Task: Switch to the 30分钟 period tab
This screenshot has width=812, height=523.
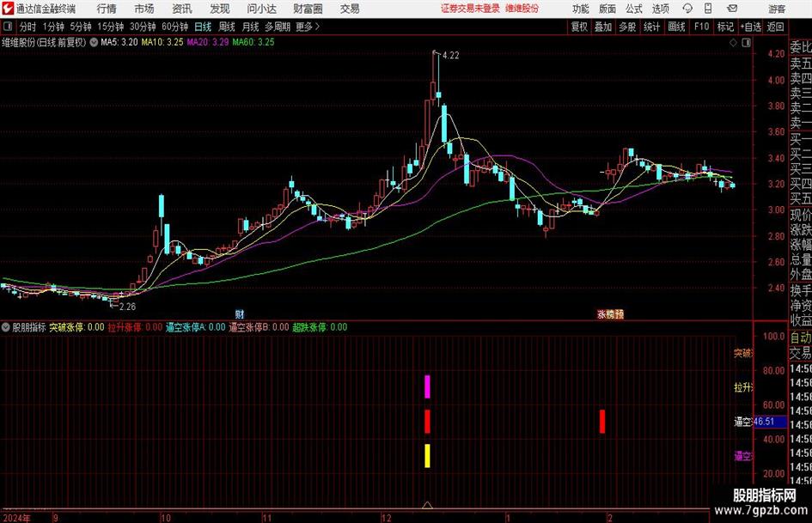Action: 143,27
